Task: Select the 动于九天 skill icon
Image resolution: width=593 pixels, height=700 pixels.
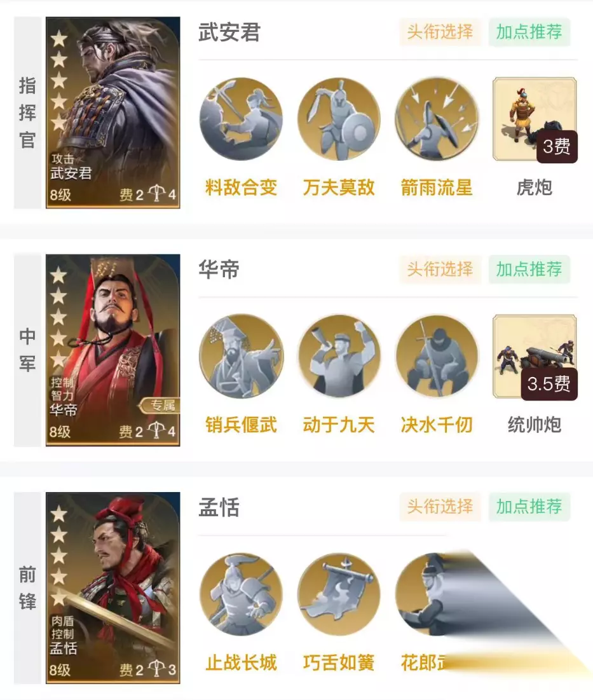Action: tap(339, 356)
